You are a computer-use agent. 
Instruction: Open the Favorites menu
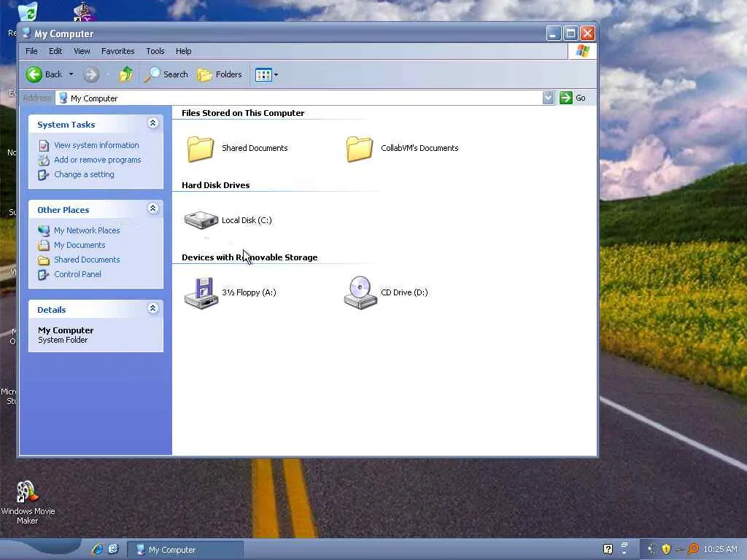[117, 51]
